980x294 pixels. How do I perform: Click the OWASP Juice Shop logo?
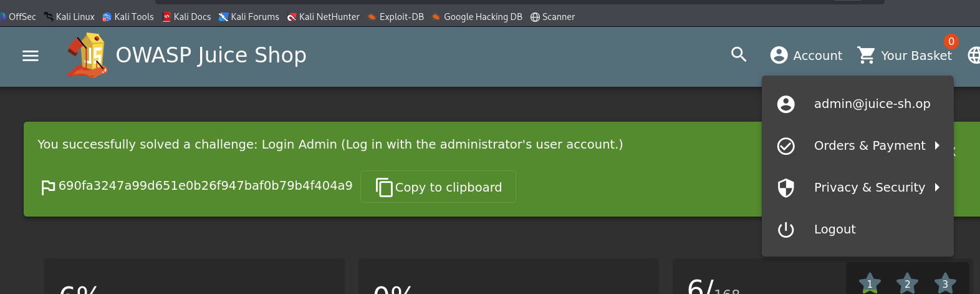(87, 56)
